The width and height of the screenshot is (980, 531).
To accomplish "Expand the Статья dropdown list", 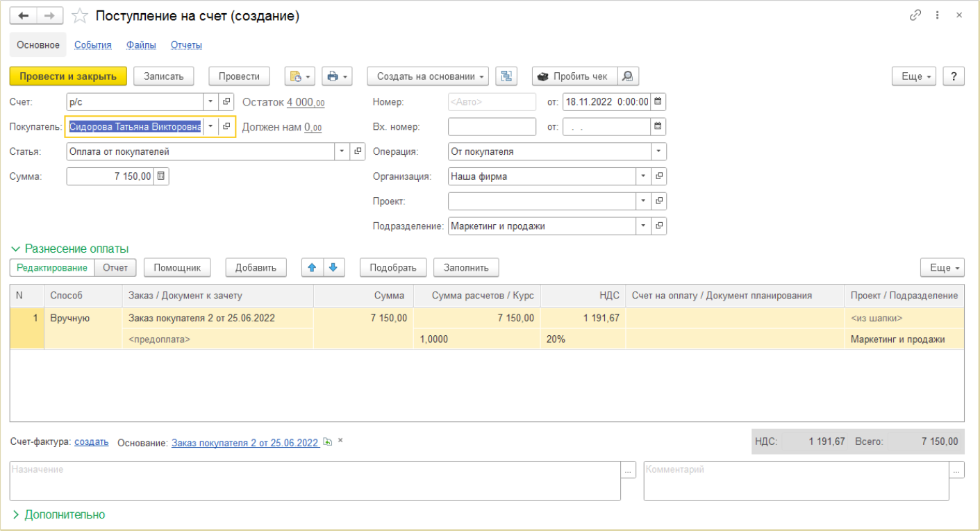I will pyautogui.click(x=342, y=151).
